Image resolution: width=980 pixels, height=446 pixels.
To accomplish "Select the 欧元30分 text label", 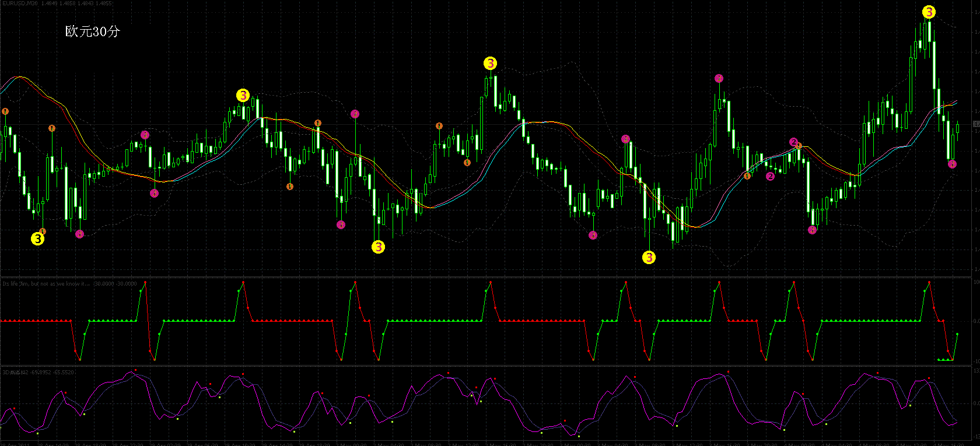I will coord(93,31).
